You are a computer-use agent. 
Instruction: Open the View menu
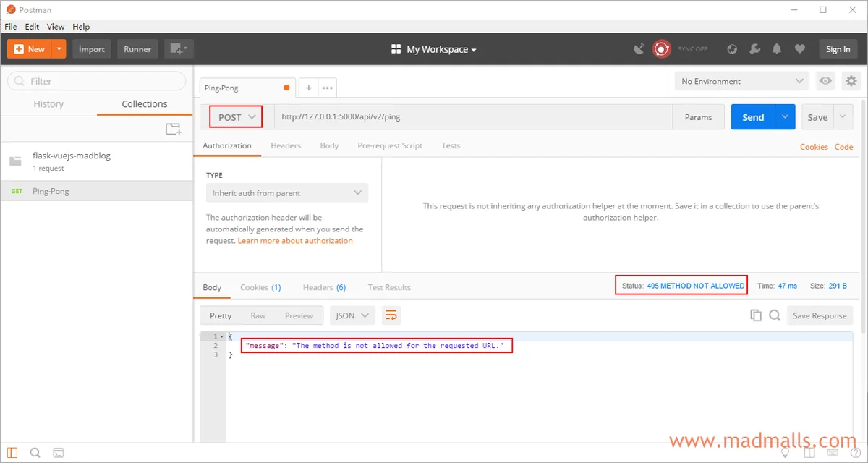(x=56, y=27)
